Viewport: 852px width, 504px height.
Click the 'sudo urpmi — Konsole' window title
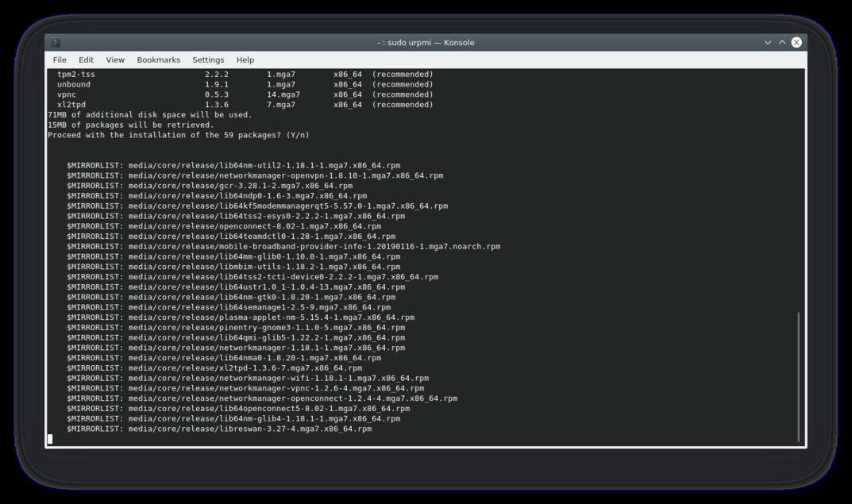coord(426,42)
